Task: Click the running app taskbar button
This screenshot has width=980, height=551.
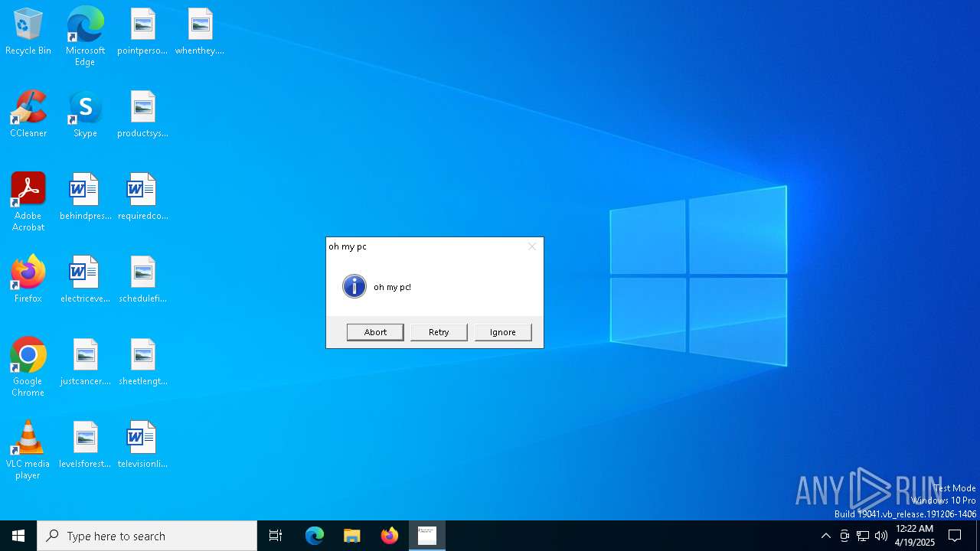Action: click(427, 536)
